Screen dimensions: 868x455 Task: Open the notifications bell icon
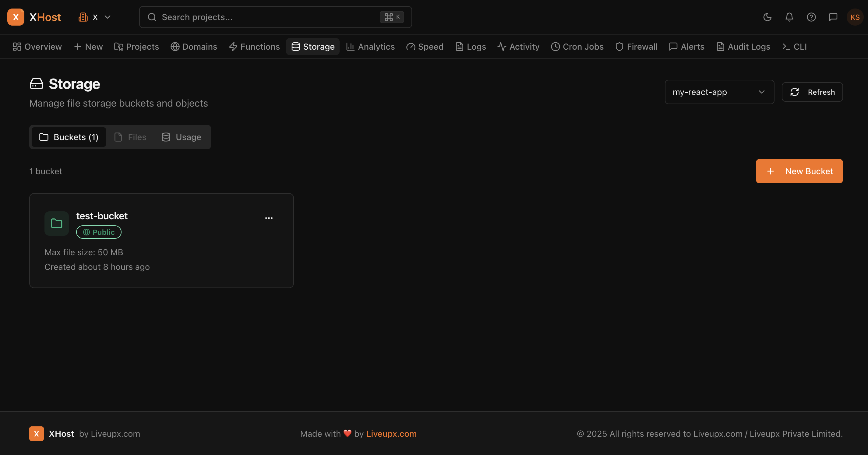tap(789, 17)
